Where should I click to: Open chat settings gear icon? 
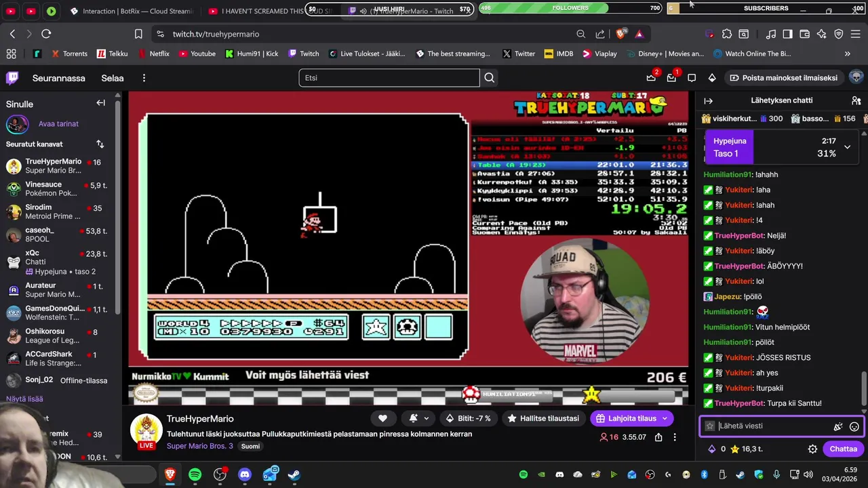[x=812, y=449]
